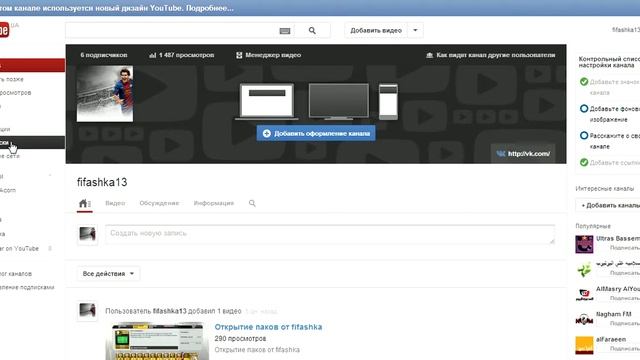Click the + Добавить каналы button
The width and height of the screenshot is (640, 360).
[609, 205]
